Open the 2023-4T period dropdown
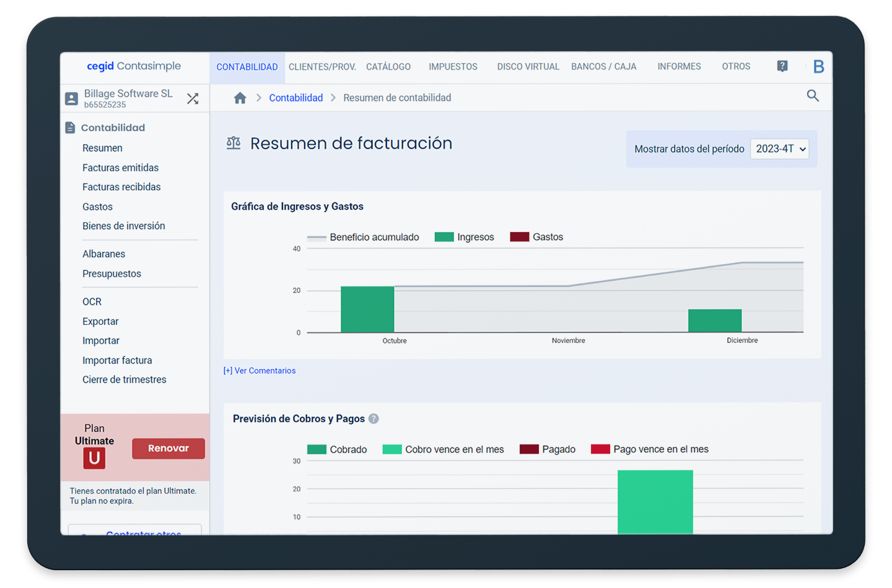 click(779, 149)
